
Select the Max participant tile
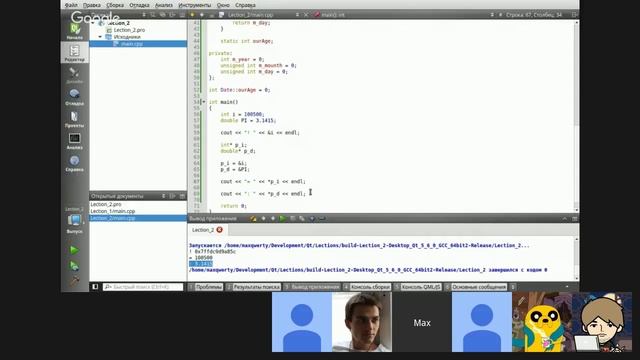[x=422, y=322]
